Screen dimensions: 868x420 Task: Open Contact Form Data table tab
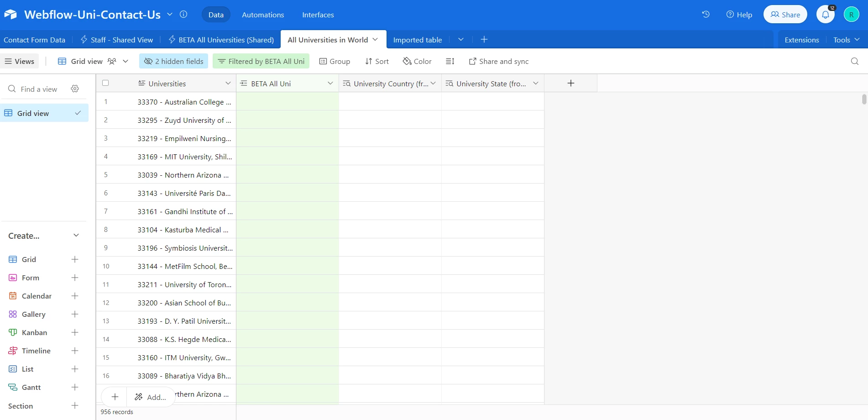tap(34, 40)
